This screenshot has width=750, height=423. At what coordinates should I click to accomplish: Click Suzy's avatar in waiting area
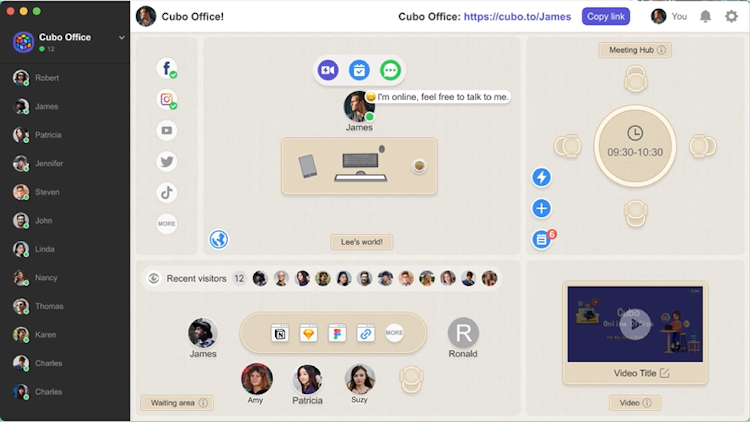click(360, 379)
